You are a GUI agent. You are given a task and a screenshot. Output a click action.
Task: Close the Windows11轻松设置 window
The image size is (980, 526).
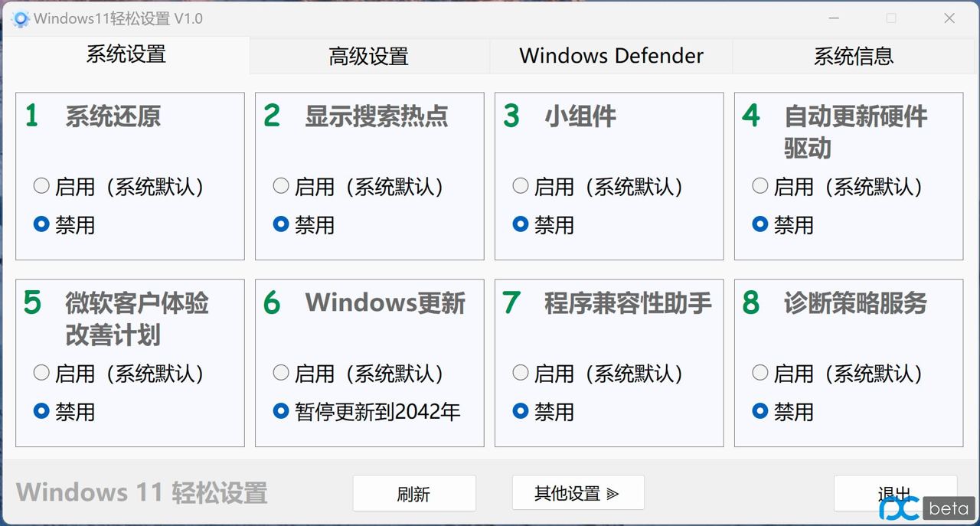pos(949,18)
